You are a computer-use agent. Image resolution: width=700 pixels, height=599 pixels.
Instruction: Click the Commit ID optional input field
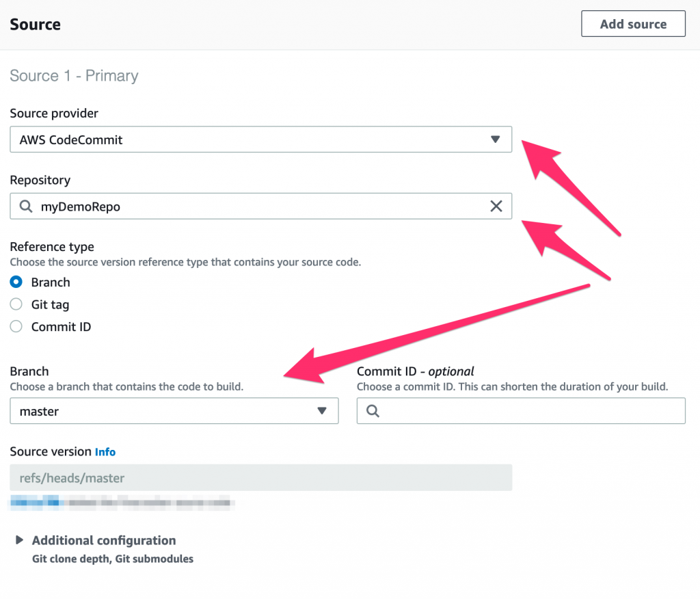(522, 411)
